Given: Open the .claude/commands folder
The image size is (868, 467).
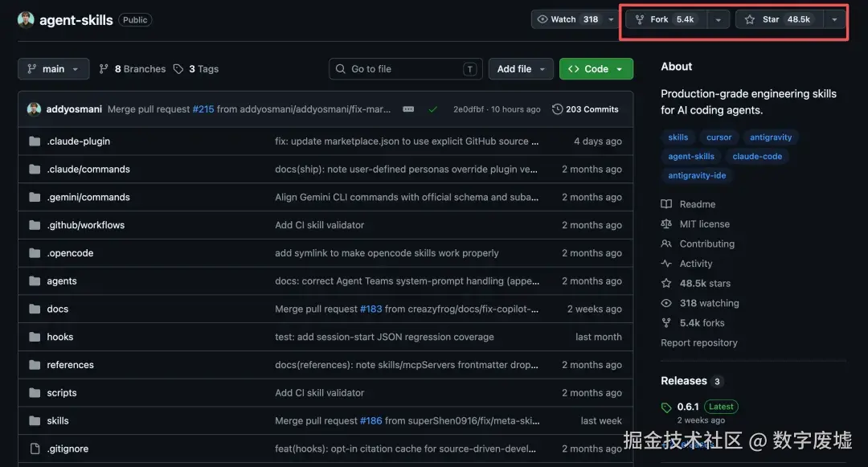Looking at the screenshot, I should [x=88, y=170].
